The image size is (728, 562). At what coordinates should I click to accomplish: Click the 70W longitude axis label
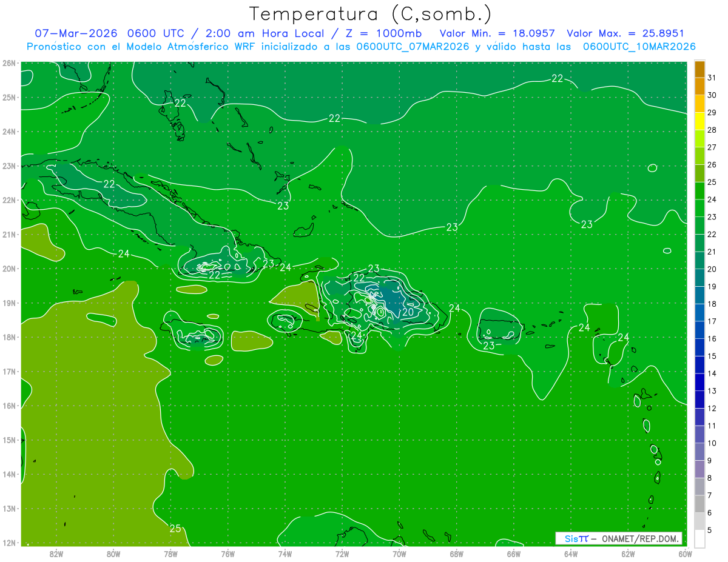(399, 554)
